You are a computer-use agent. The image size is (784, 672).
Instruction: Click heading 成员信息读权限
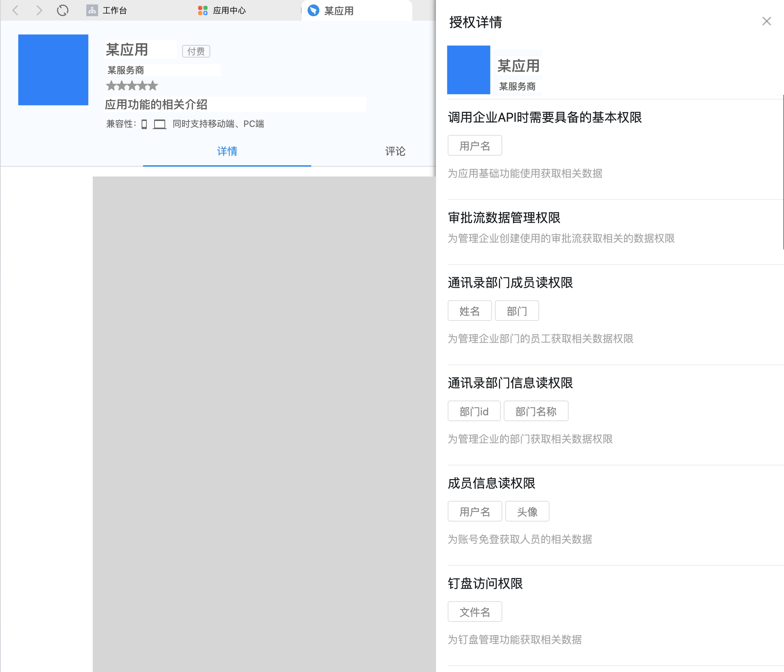(492, 483)
